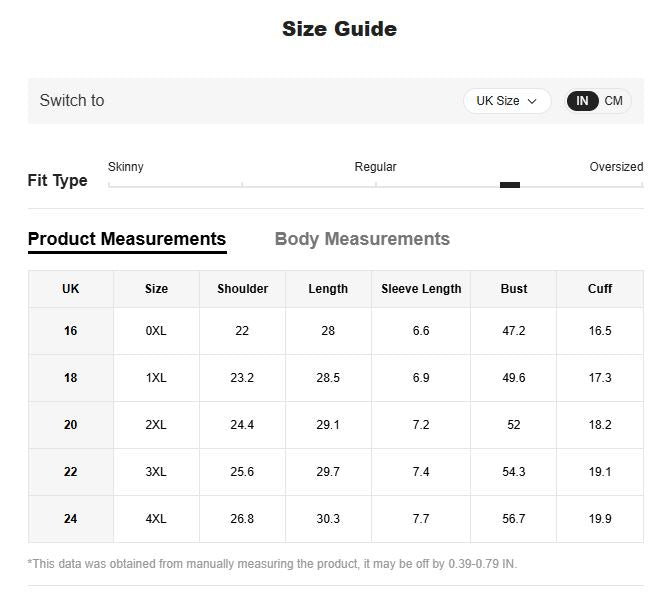Click the 4XL size cell
Viewport: 666px width, 595px height.
coord(156,519)
